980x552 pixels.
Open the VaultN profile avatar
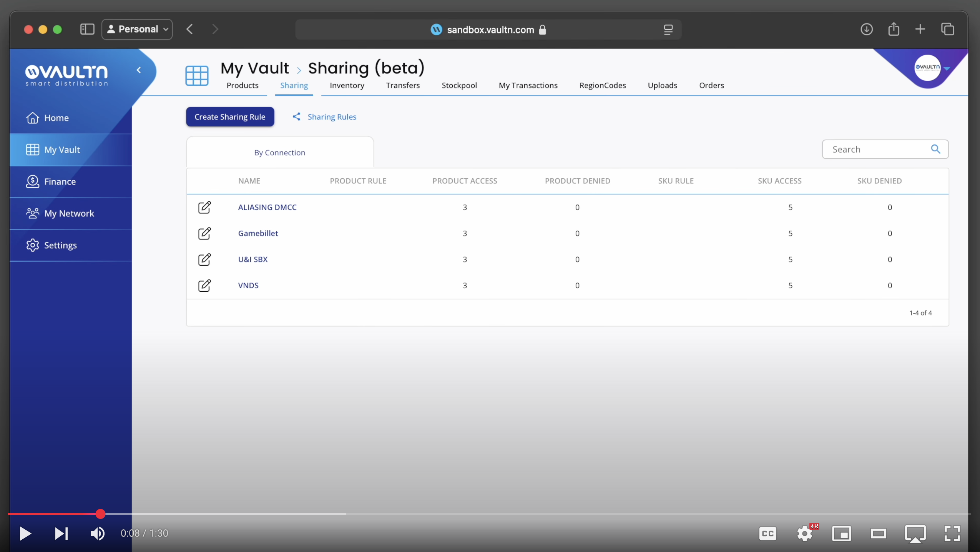pos(927,68)
